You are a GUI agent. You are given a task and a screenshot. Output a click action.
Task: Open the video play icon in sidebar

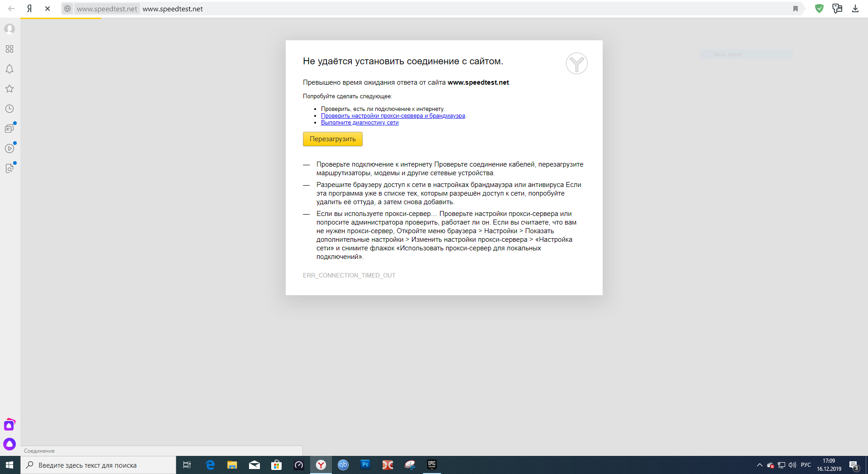click(10, 148)
